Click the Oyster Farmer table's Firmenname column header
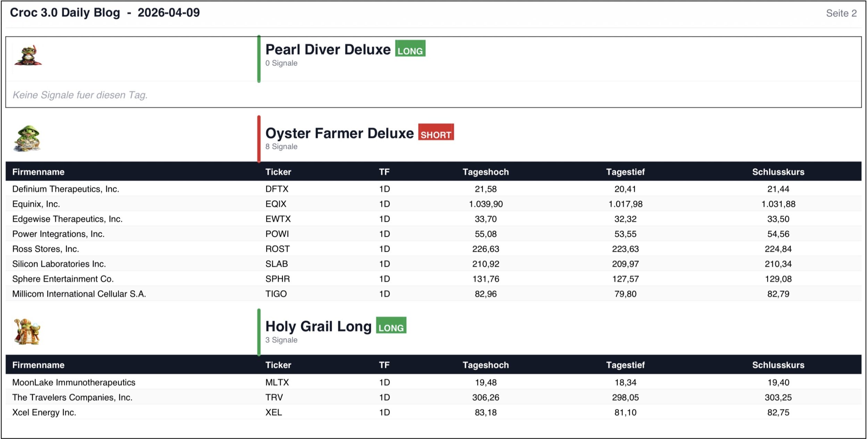The width and height of the screenshot is (868, 439). point(38,172)
